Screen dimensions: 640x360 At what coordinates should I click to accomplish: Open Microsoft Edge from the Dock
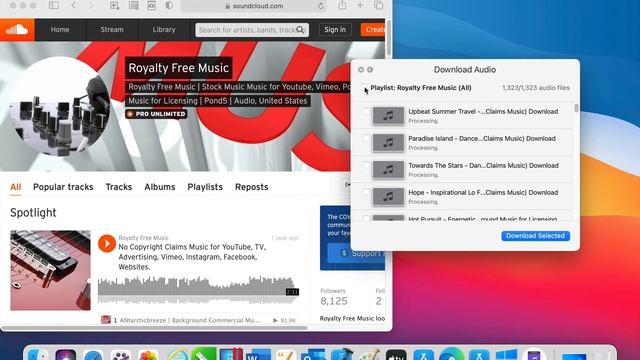451,354
